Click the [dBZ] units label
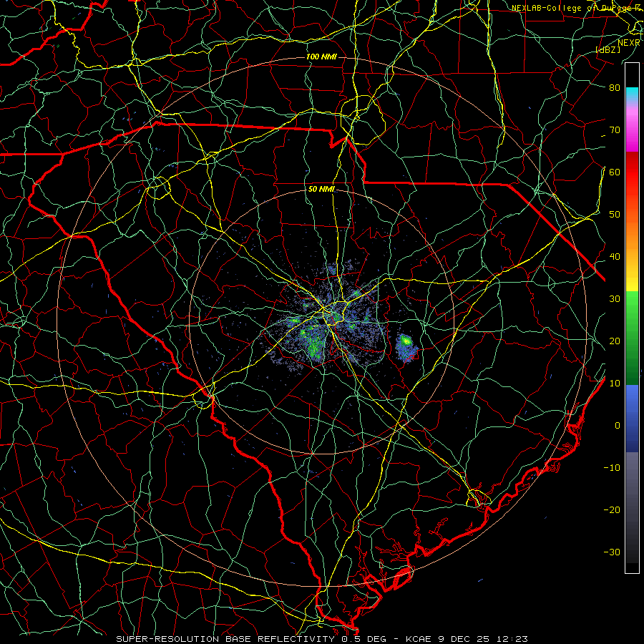This screenshot has height=644, width=644. pyautogui.click(x=608, y=49)
